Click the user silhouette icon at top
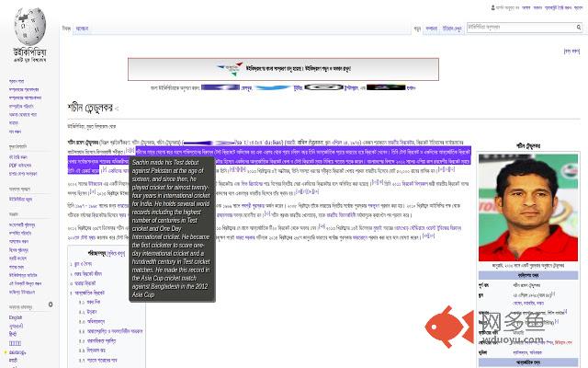Screen dimensions: 588x368 coord(492,7)
